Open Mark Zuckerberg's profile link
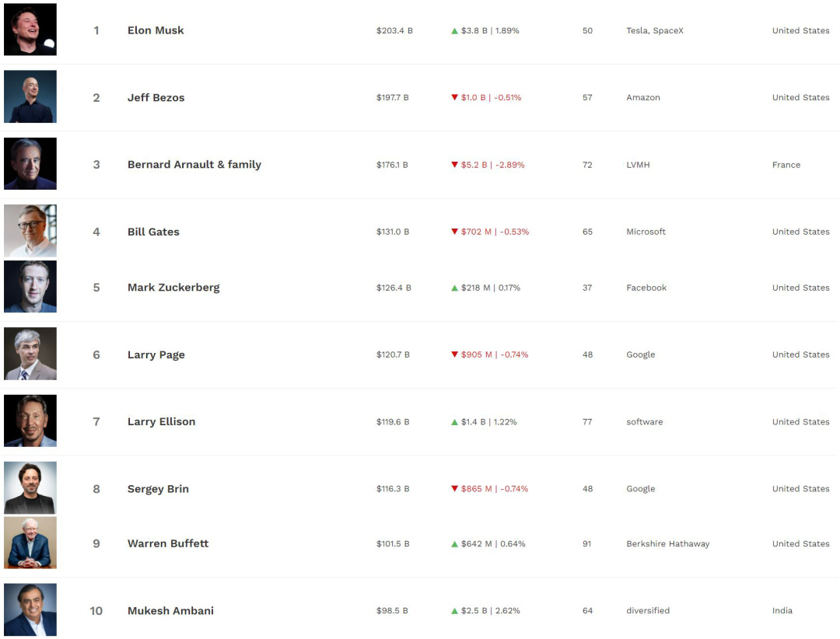 173,288
